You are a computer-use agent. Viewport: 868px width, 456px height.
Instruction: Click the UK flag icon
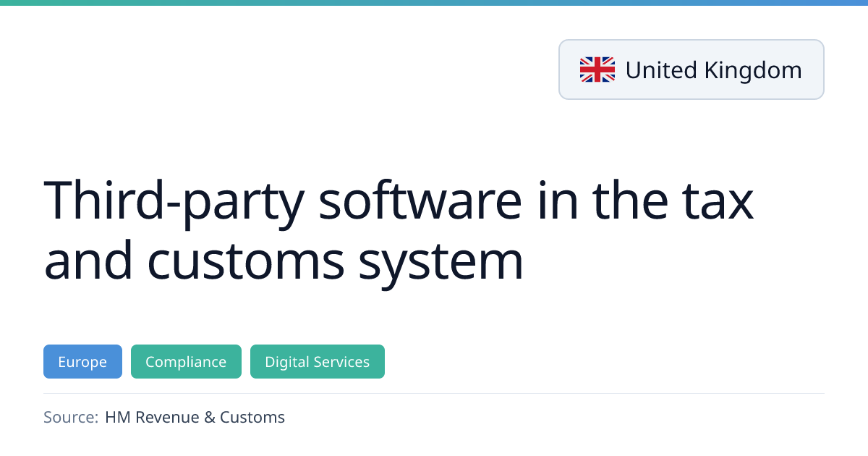(597, 69)
